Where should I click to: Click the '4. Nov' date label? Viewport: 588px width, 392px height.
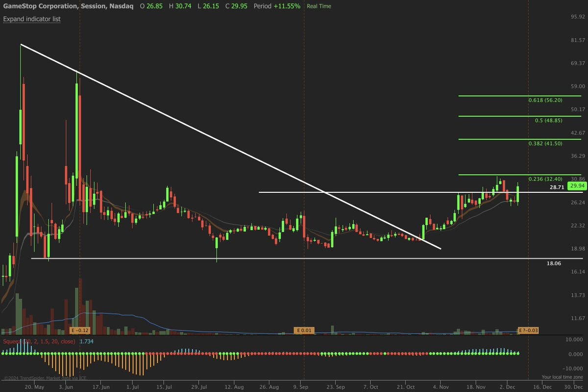(x=440, y=386)
